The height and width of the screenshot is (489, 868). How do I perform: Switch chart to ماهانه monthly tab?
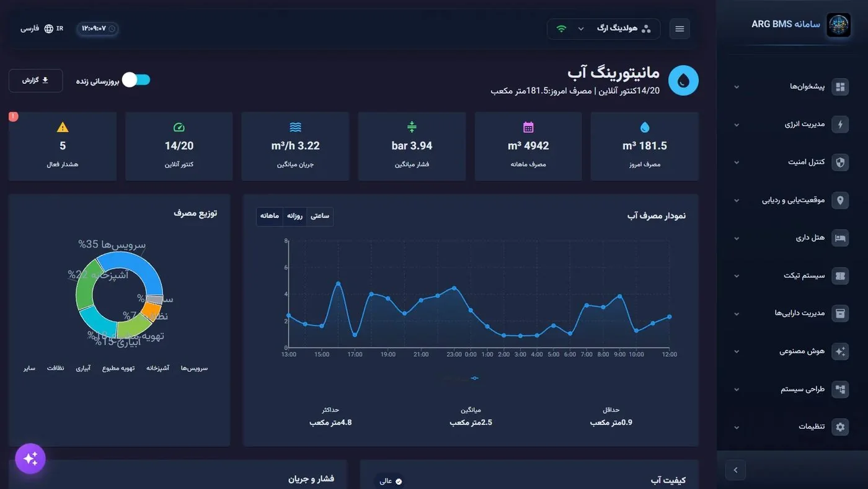270,216
